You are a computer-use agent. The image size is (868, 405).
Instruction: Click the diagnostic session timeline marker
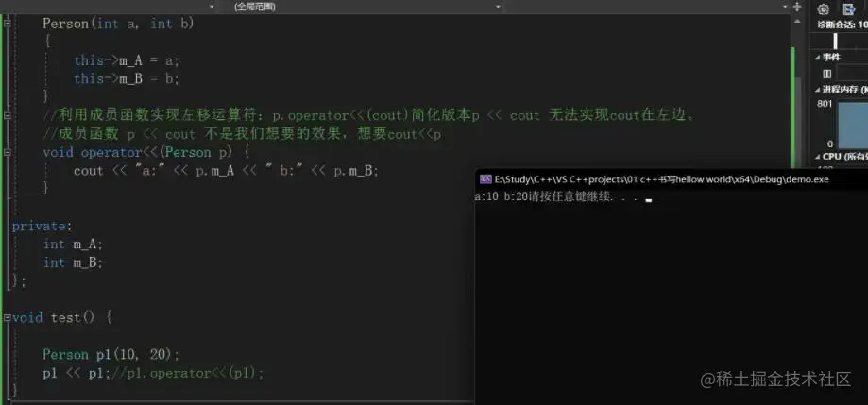tap(835, 41)
